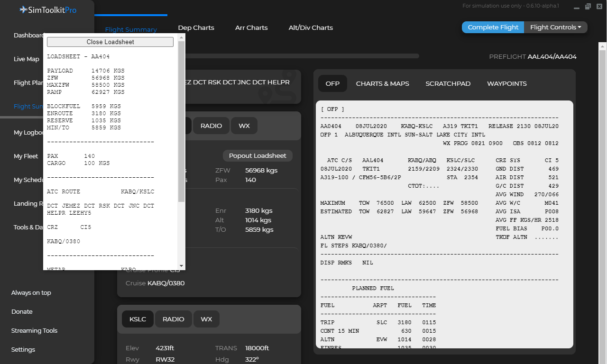Switch to the Dep Charts tab
Viewport: 607px width, 364px height.
pos(196,27)
